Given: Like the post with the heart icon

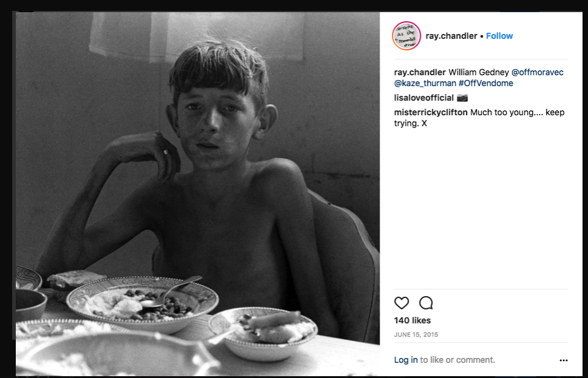Looking at the screenshot, I should pos(402,303).
